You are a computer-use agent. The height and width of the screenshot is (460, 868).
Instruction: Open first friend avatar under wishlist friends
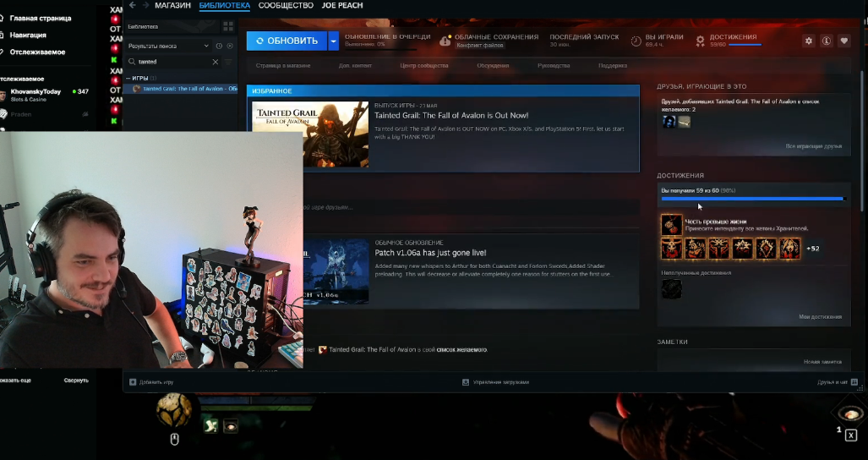(x=669, y=122)
